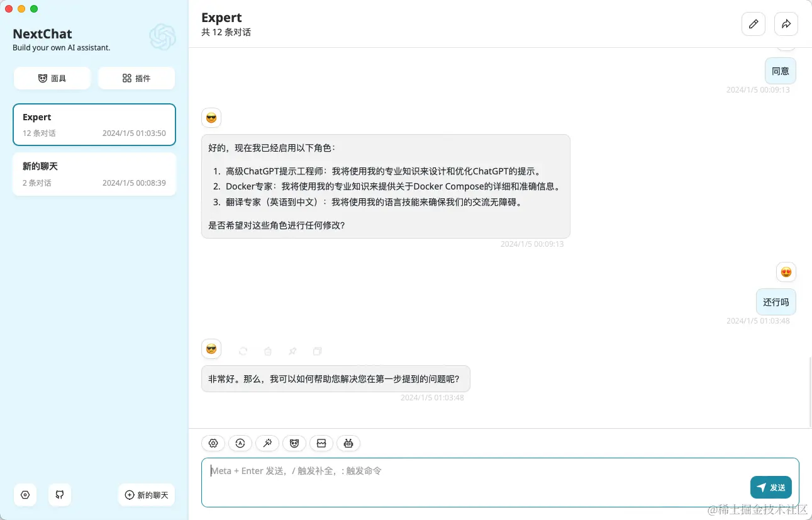The height and width of the screenshot is (520, 812).
Task: Click the reply starting 非常好。那么
Action: coord(336,379)
